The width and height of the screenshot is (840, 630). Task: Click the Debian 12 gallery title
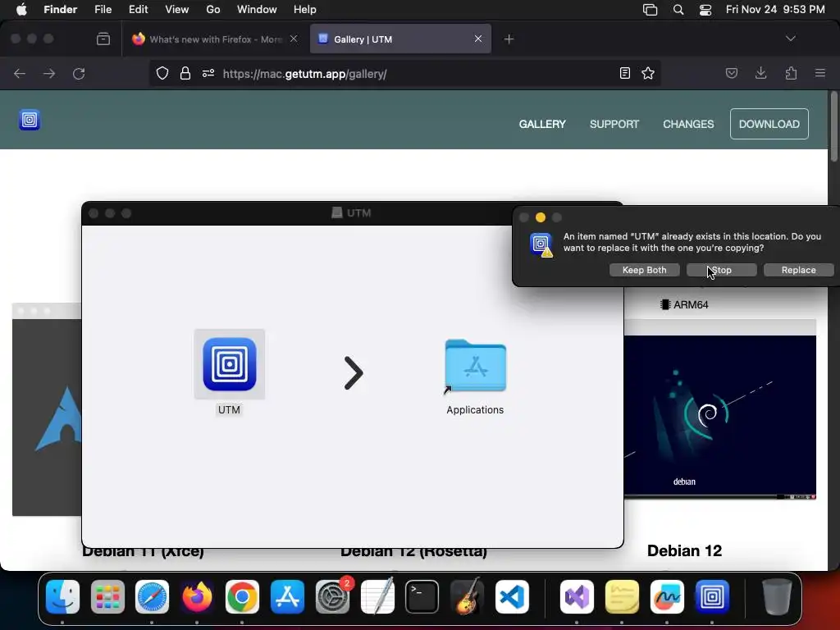[x=685, y=550]
